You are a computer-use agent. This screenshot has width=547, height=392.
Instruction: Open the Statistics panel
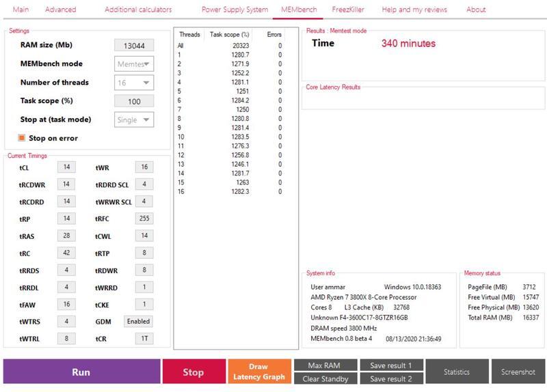pyautogui.click(x=456, y=372)
